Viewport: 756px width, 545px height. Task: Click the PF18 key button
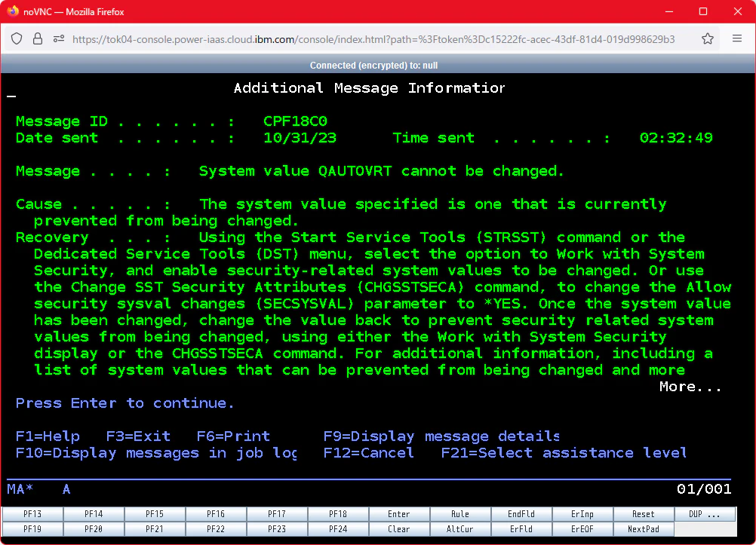[x=338, y=514]
